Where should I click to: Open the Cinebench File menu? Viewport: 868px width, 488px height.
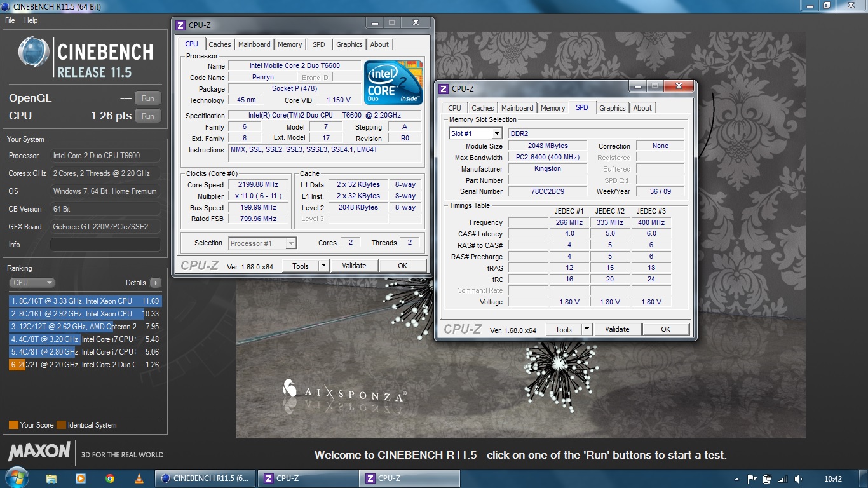10,20
